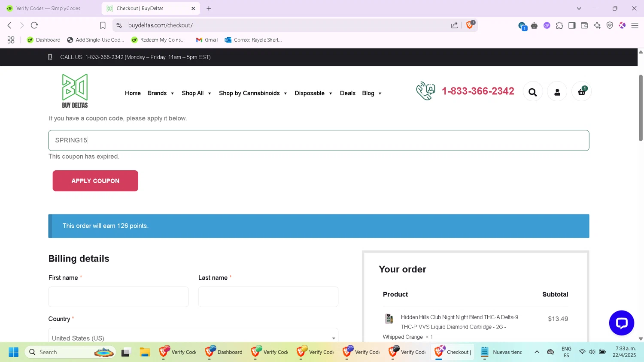This screenshot has width=644, height=362.
Task: Open the shopping cart basket icon
Action: point(582,92)
